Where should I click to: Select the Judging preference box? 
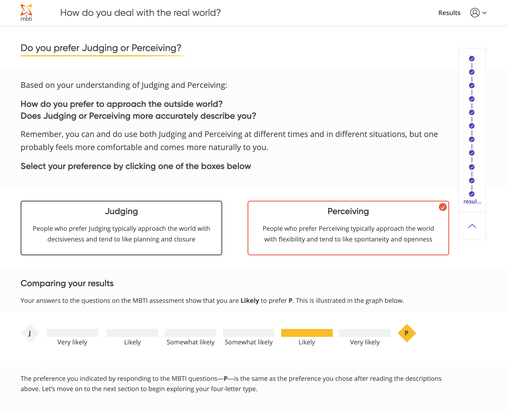click(121, 228)
